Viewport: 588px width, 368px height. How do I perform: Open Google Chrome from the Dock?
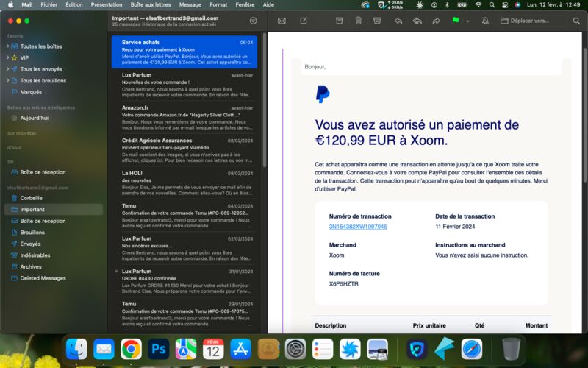132,349
